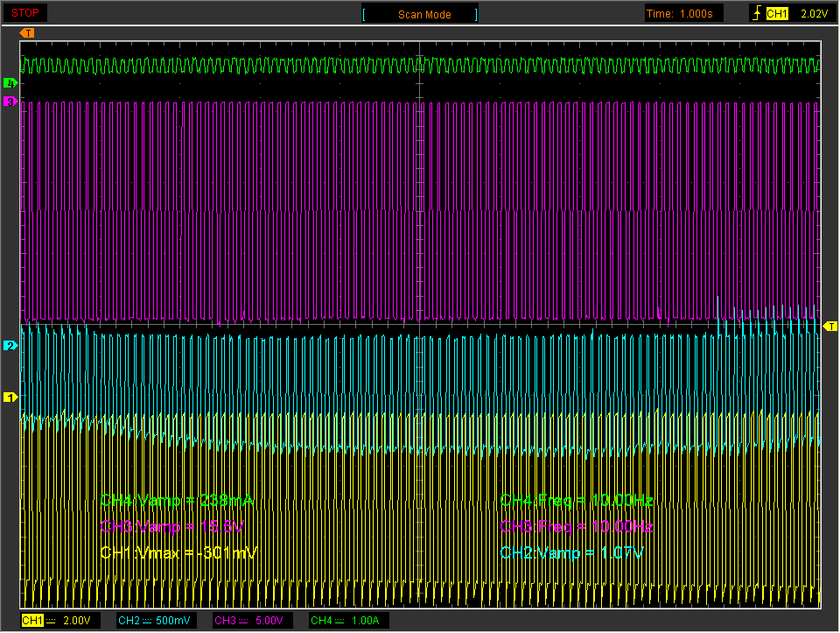840x633 pixels.
Task: Click the CH2 Vamp = 1.07V measurement
Action: (x=571, y=552)
